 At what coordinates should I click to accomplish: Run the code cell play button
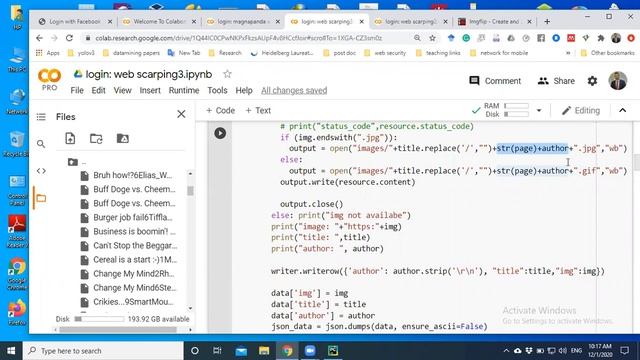click(x=220, y=133)
